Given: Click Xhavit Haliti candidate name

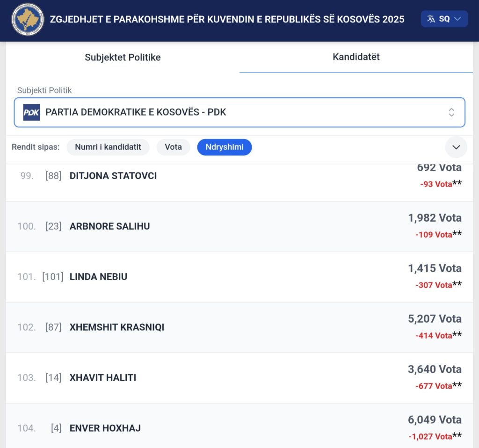Looking at the screenshot, I should (x=103, y=378).
